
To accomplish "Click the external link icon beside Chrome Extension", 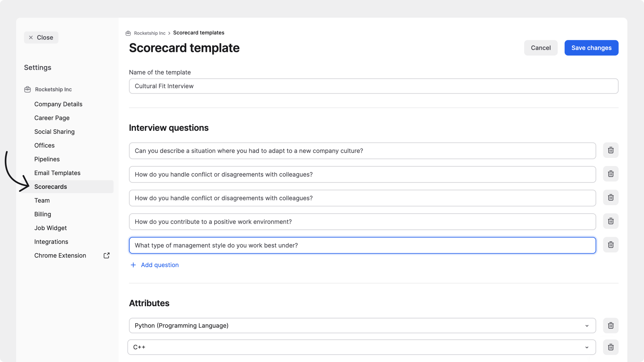I will click(107, 256).
